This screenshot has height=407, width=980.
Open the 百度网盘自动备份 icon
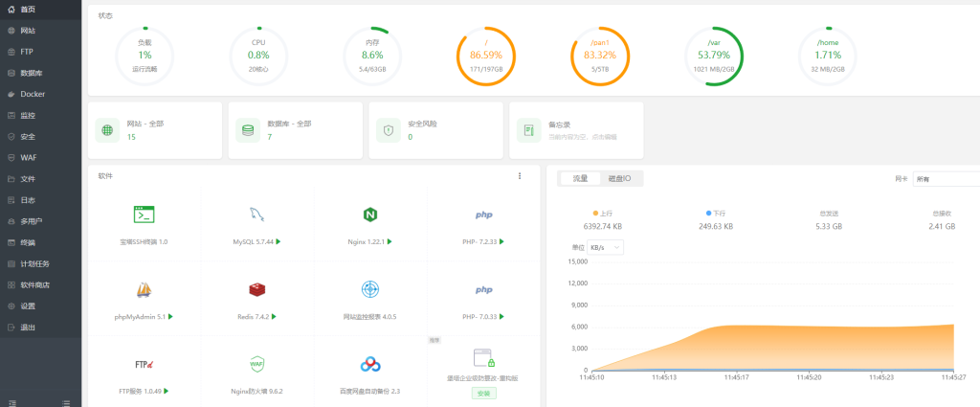[x=370, y=364]
